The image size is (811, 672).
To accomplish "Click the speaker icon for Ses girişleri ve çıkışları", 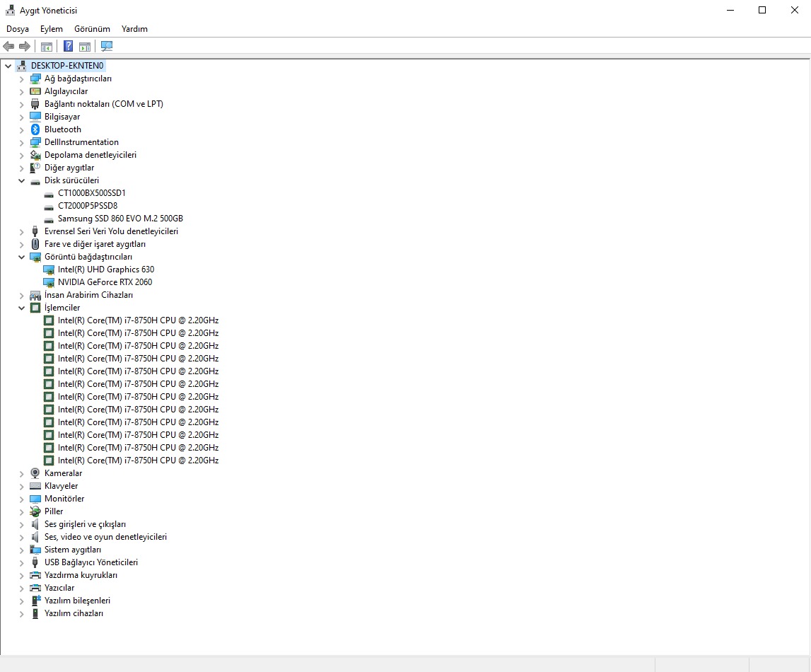I will point(35,524).
